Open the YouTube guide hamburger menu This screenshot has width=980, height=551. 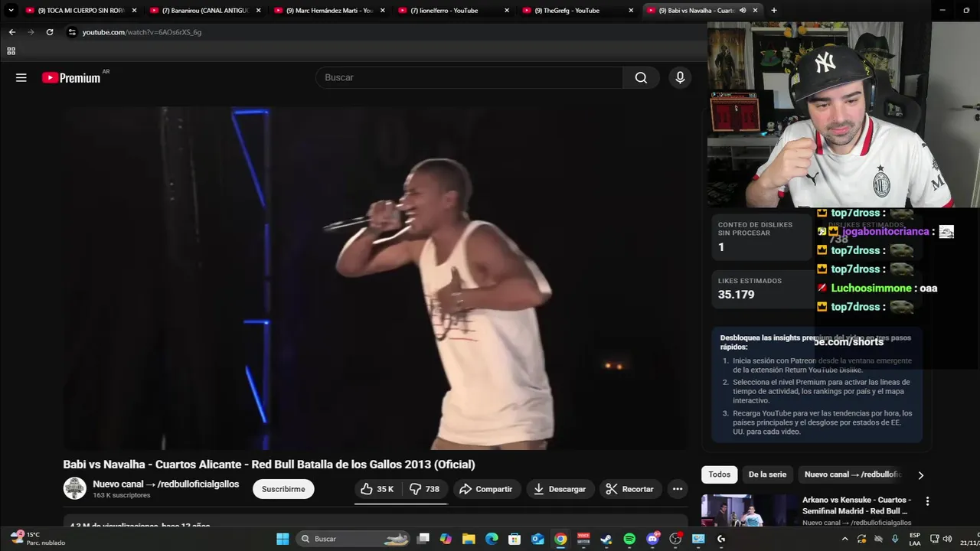point(21,77)
